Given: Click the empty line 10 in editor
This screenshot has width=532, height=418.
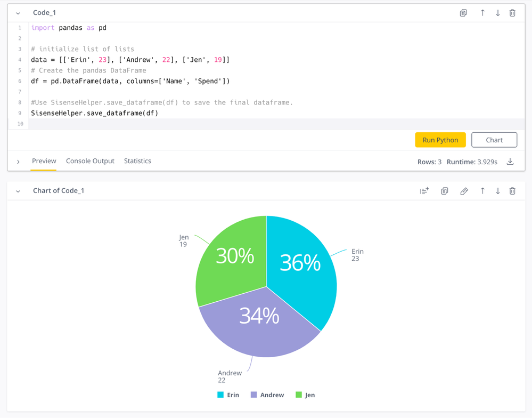Looking at the screenshot, I should [266, 124].
